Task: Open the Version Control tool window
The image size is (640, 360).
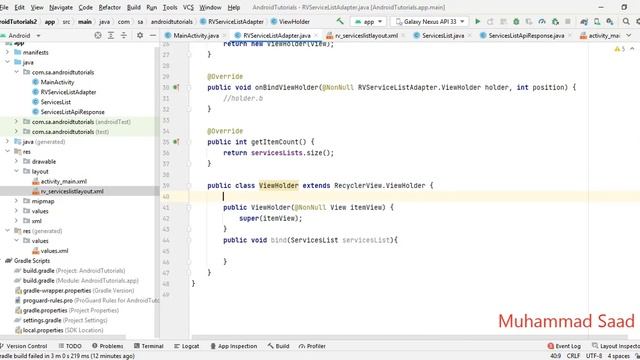Action: tap(24, 346)
